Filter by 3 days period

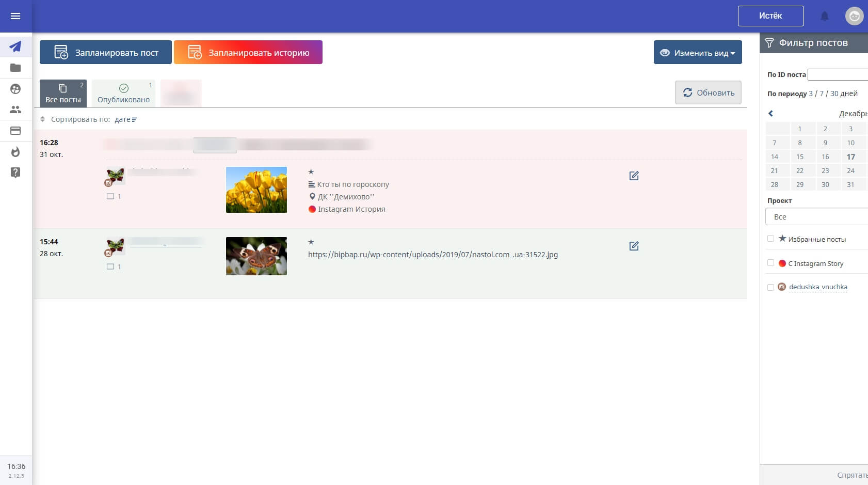811,93
